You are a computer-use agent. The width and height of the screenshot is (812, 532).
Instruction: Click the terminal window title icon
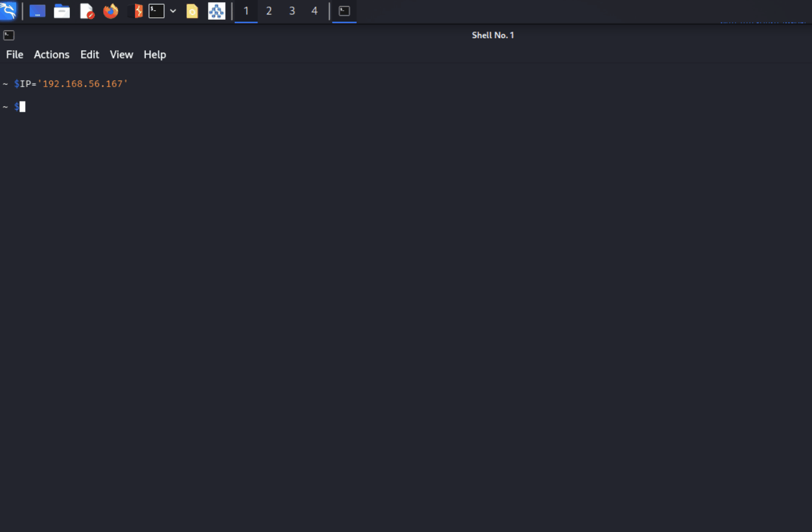tap(9, 35)
